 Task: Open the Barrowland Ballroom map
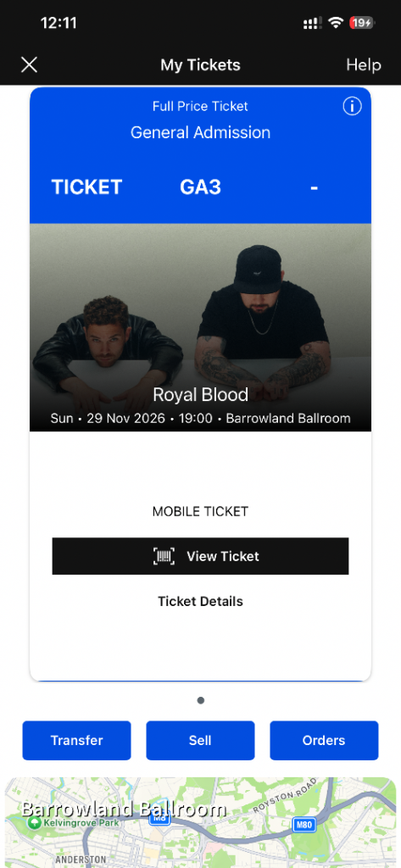[x=200, y=822]
